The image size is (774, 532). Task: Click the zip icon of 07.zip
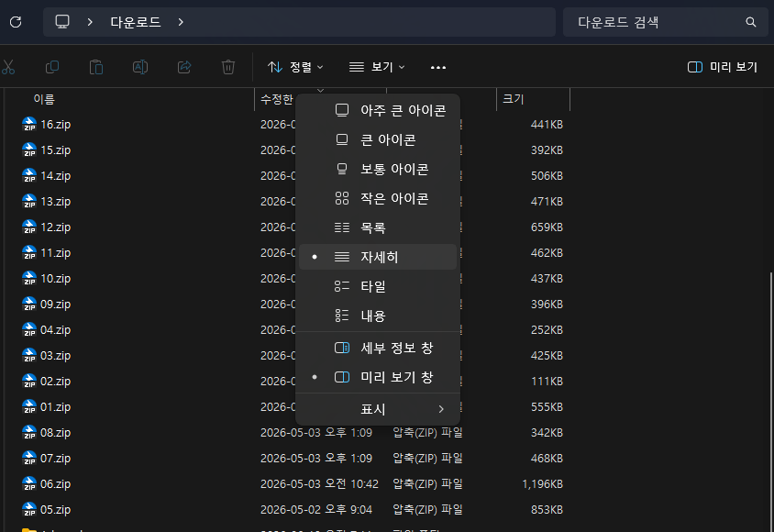click(x=29, y=458)
